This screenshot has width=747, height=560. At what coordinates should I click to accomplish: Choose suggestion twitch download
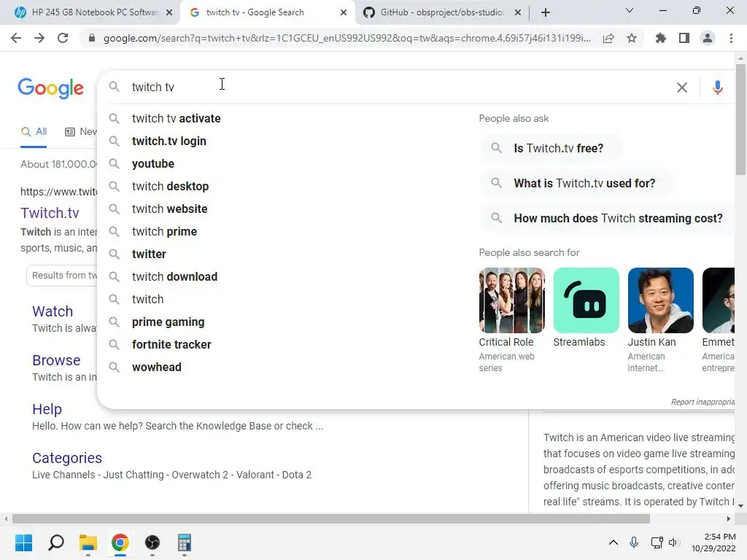[x=174, y=276]
